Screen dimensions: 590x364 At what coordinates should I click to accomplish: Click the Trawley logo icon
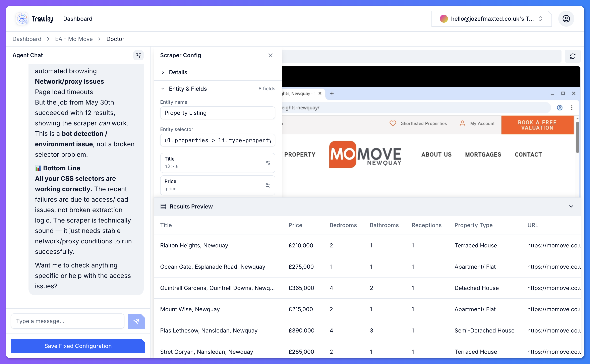22,19
